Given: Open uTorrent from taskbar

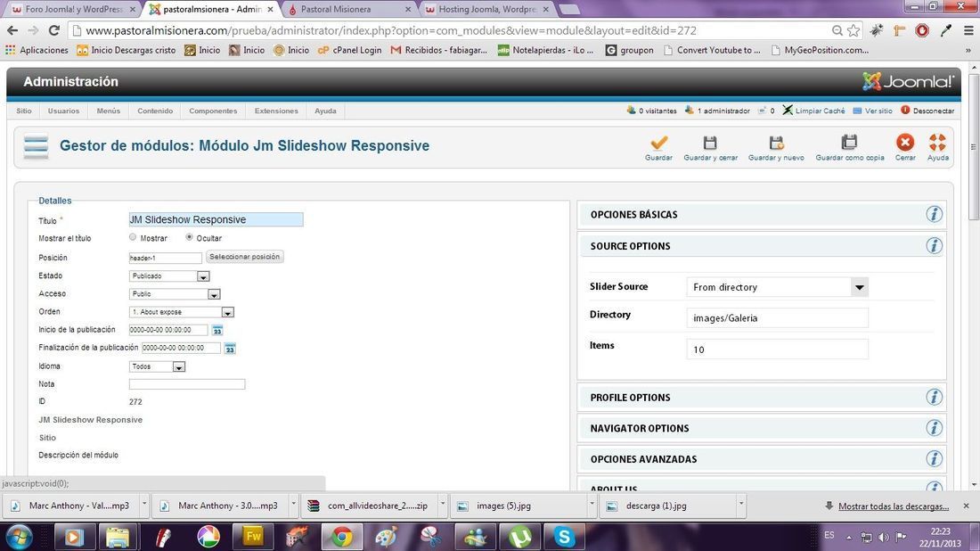Looking at the screenshot, I should [x=519, y=537].
